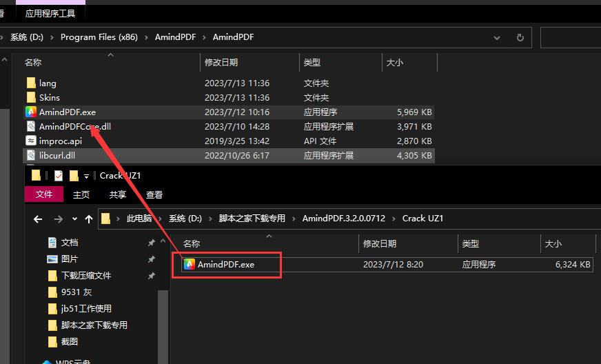This screenshot has height=364, width=601.
Task: Open 文档 in the navigation pane
Action: tap(70, 243)
